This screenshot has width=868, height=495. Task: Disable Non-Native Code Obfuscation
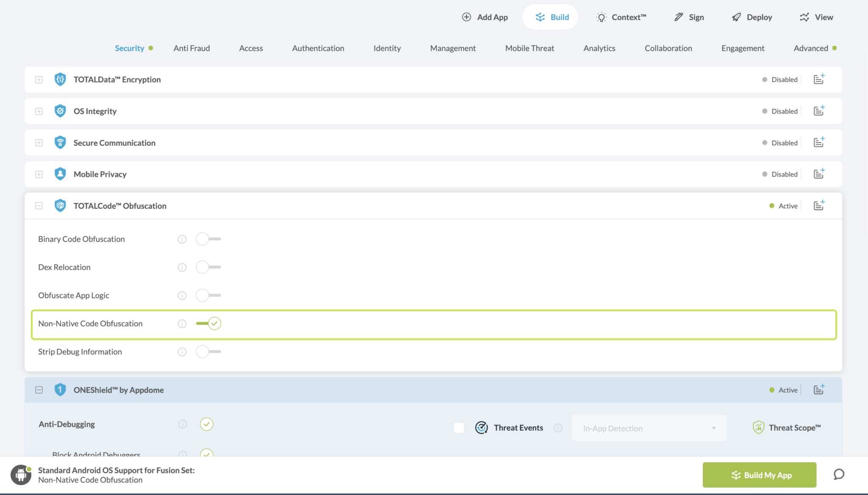pos(208,323)
